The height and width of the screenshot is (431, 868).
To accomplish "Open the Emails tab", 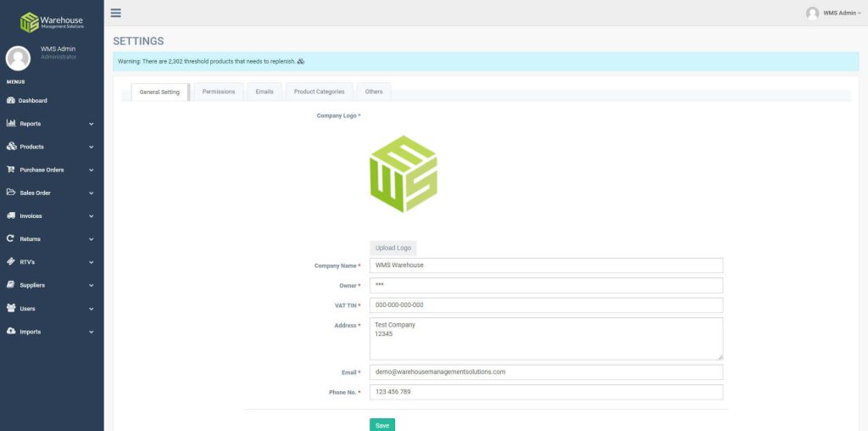I will click(x=264, y=92).
